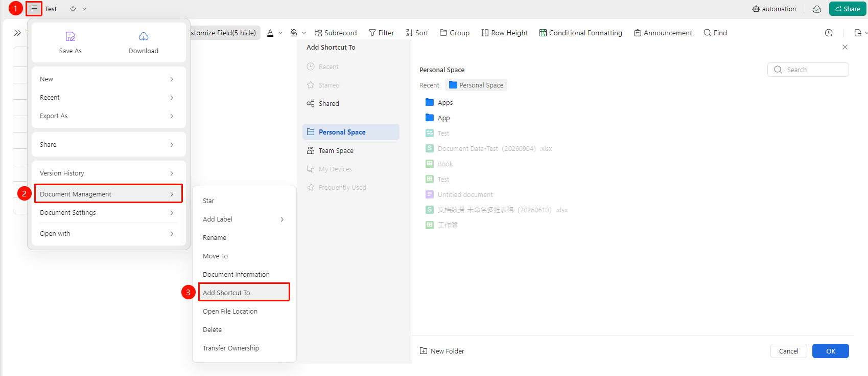Open the automation robot tool
Viewport: 868px width, 376px height.
774,9
